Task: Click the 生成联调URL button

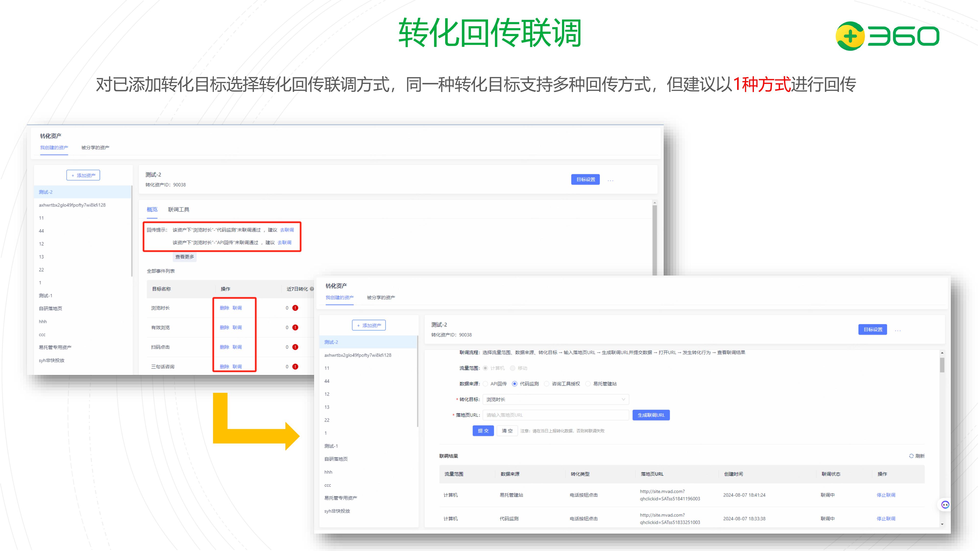Action: click(x=651, y=415)
